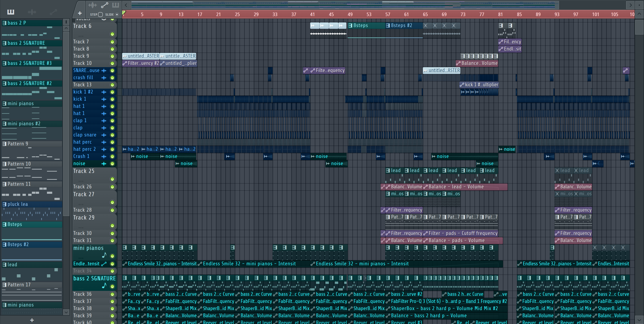
Task: Toggle the SLIDE radio option
Action: [x=117, y=15]
